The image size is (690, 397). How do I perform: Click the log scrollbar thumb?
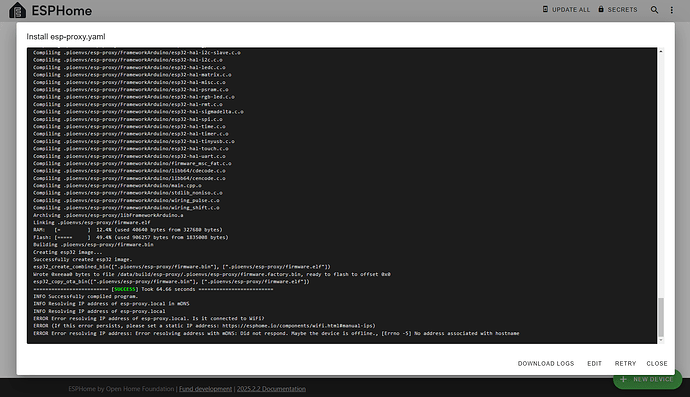point(661,317)
